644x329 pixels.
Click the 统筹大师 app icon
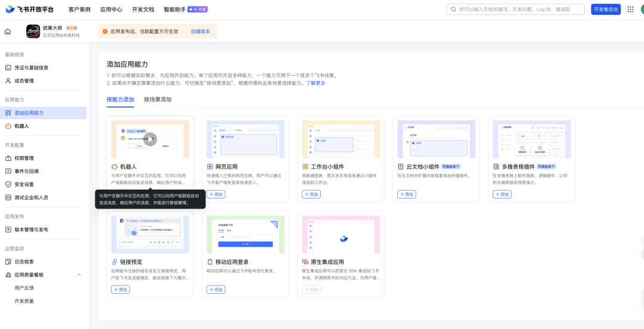[33, 31]
